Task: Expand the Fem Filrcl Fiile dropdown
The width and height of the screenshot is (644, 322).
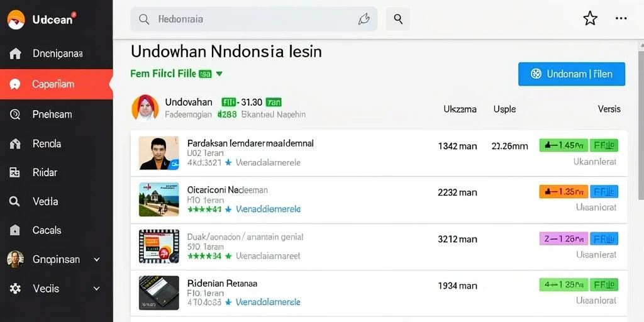Action: click(219, 74)
